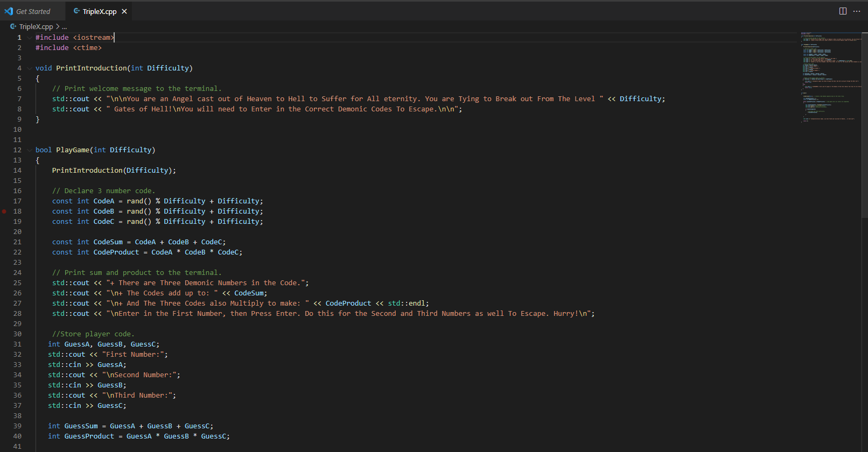Collapse the #include block at line 1
The image size is (868, 452).
(30, 38)
